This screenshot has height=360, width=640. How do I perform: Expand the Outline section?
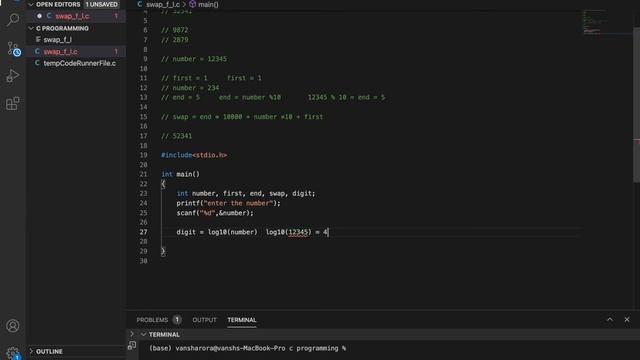(31, 351)
